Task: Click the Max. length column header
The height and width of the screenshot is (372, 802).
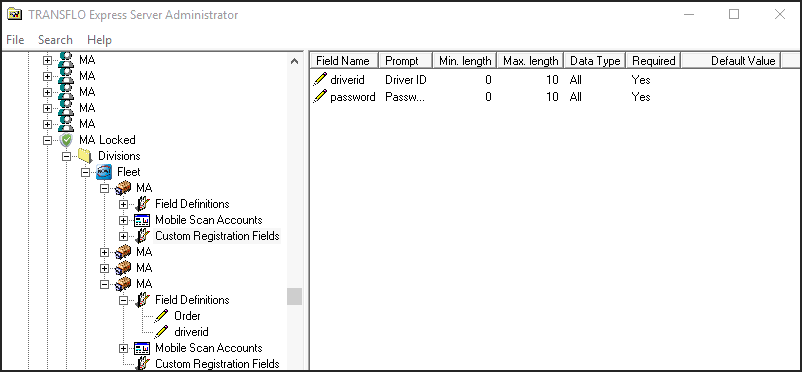Action: 530,60
